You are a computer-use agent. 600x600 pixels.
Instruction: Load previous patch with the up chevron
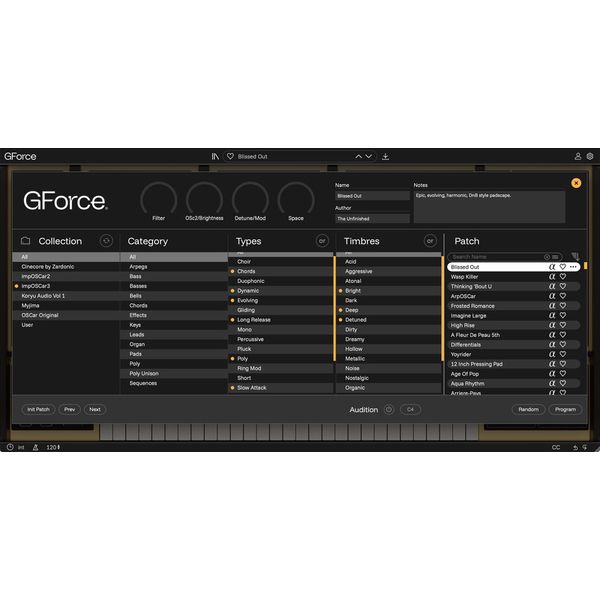[x=359, y=157]
